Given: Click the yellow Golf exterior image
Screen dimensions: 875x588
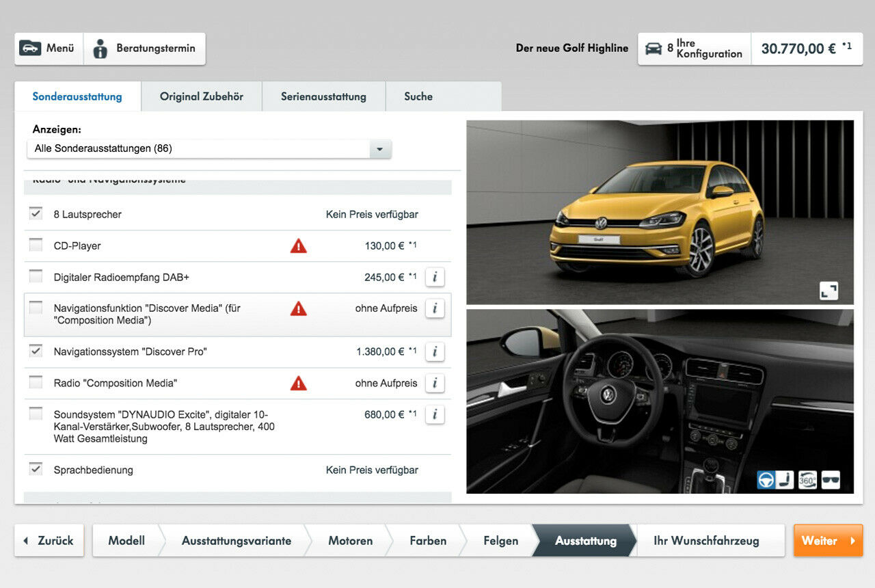Looking at the screenshot, I should coord(660,213).
